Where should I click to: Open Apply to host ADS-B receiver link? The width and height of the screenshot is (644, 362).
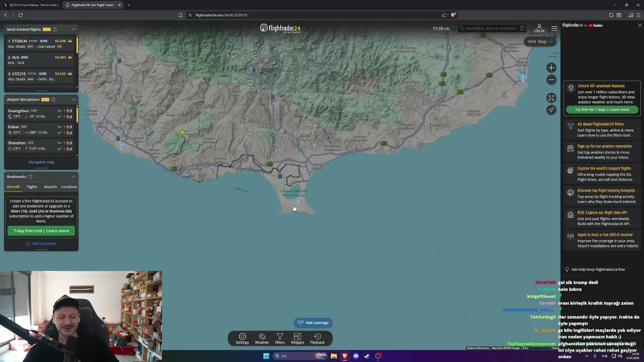pos(602,240)
